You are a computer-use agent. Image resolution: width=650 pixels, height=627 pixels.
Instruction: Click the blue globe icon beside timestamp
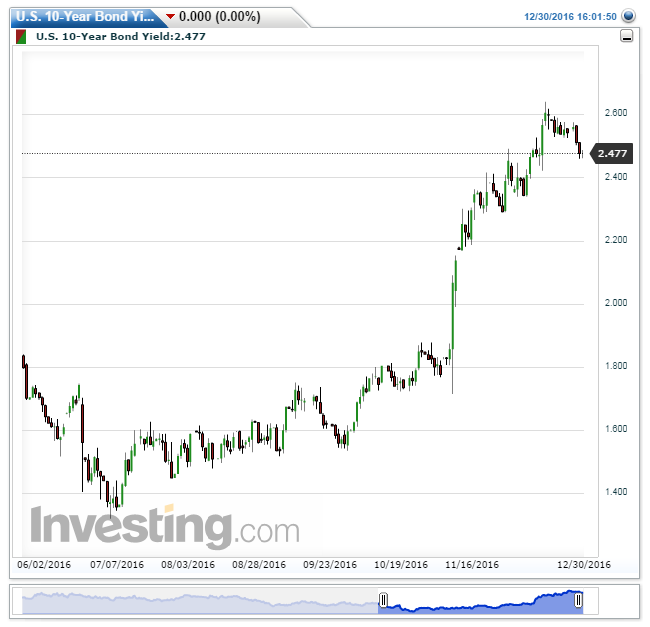(628, 16)
